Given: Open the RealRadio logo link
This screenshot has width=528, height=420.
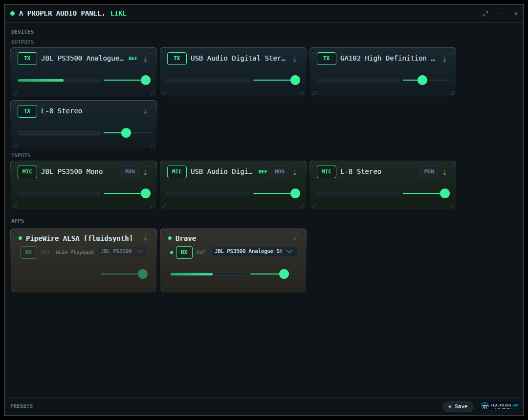Looking at the screenshot, I should [x=499, y=406].
